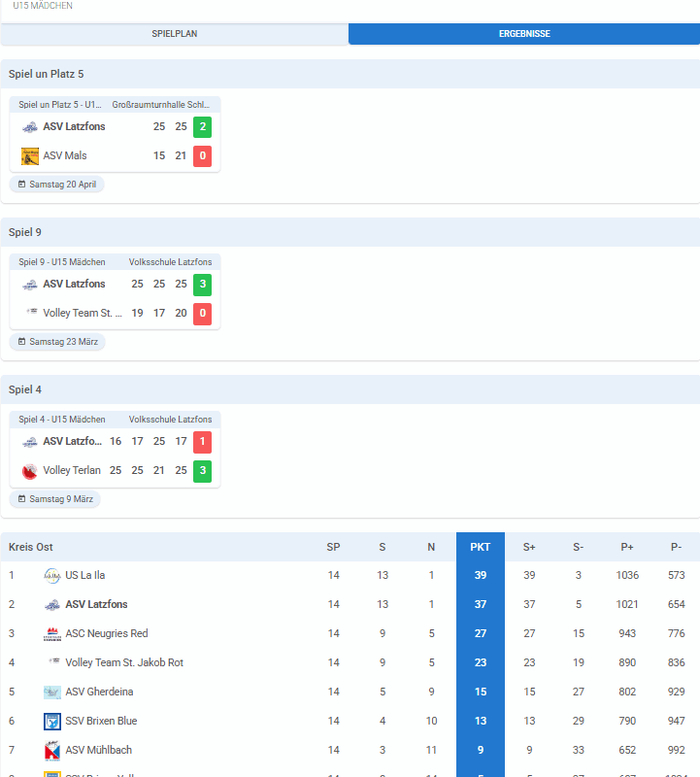Click ASV Latzfons logo in Spiel 9 card

point(30,285)
